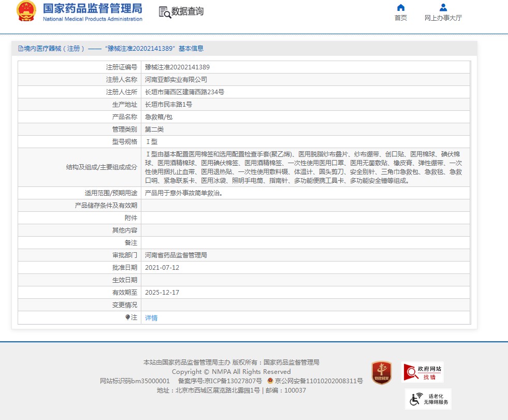Viewport: 508px width, 420px height.
Task: Select 河南省药品监督管理局 approval department
Action: point(176,255)
